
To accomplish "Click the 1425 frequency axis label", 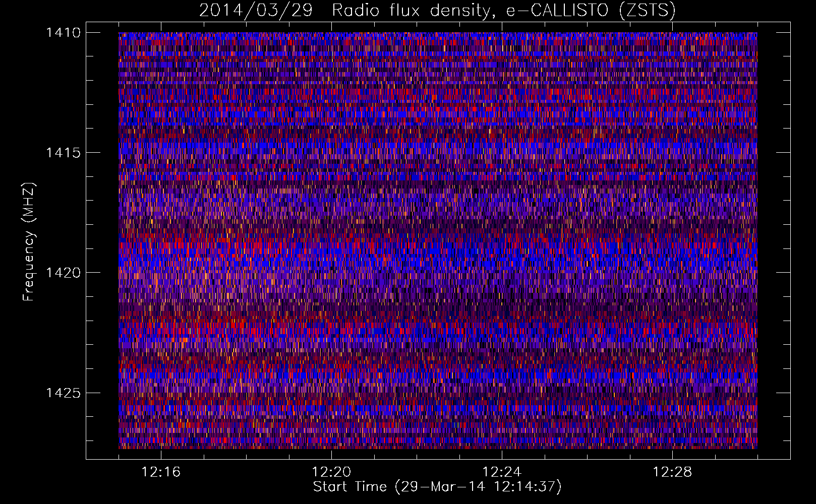I will pos(63,393).
